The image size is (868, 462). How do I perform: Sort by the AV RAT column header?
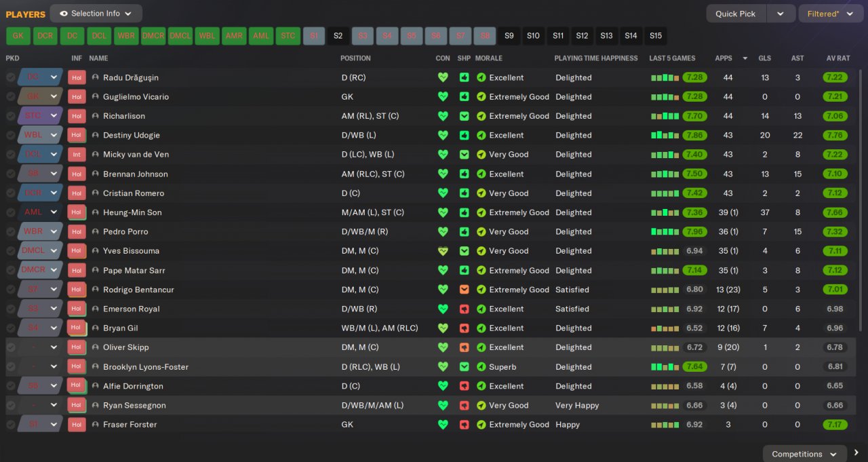(837, 58)
